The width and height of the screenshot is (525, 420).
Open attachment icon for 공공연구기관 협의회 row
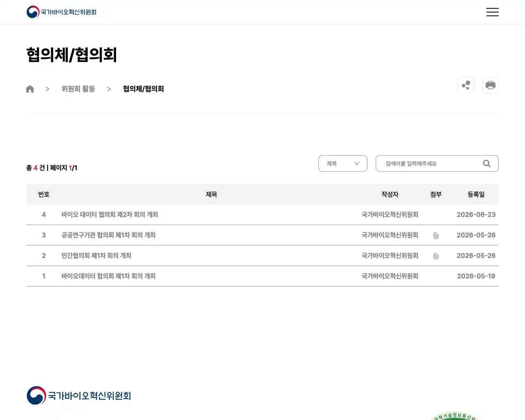coord(436,235)
